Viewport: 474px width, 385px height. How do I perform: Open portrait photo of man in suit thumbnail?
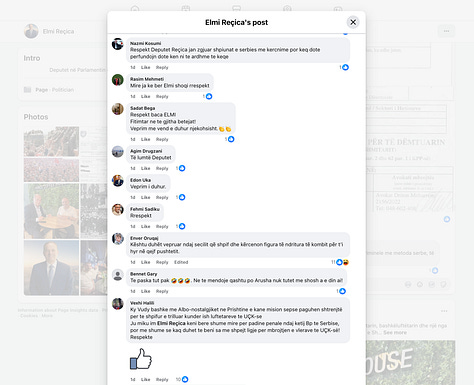(51, 268)
